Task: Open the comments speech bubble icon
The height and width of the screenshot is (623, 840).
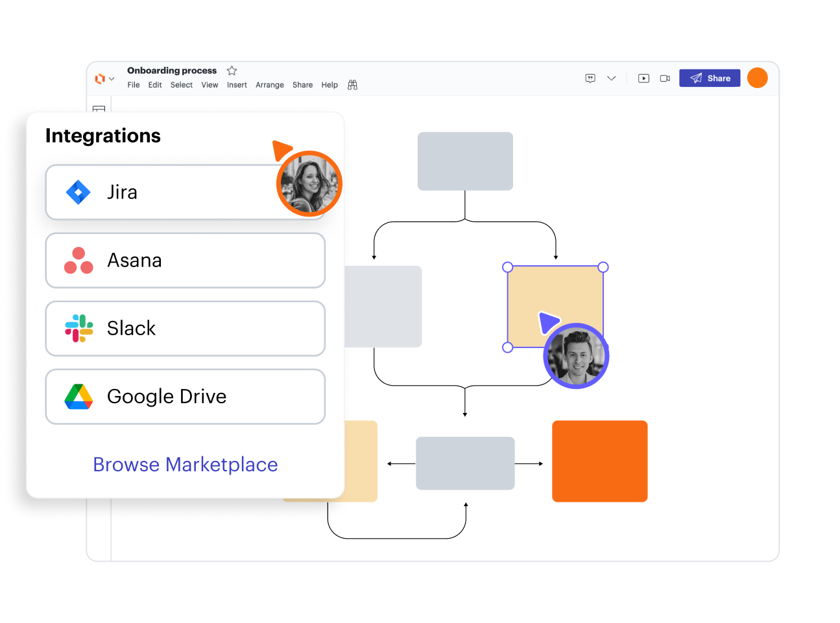Action: pyautogui.click(x=590, y=78)
